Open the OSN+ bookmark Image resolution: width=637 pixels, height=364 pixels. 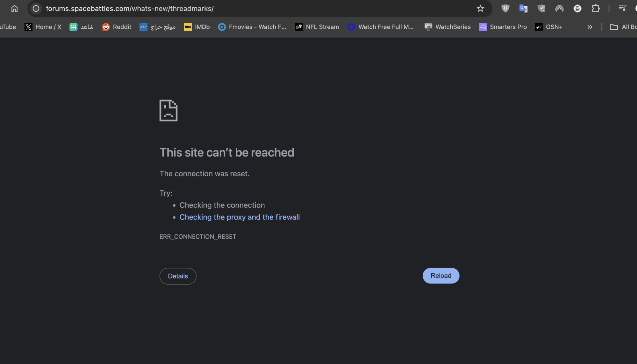tap(549, 27)
